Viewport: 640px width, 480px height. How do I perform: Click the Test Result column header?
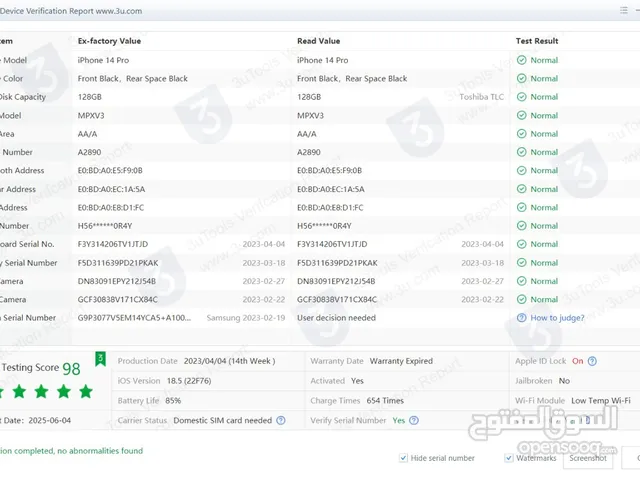click(x=537, y=41)
